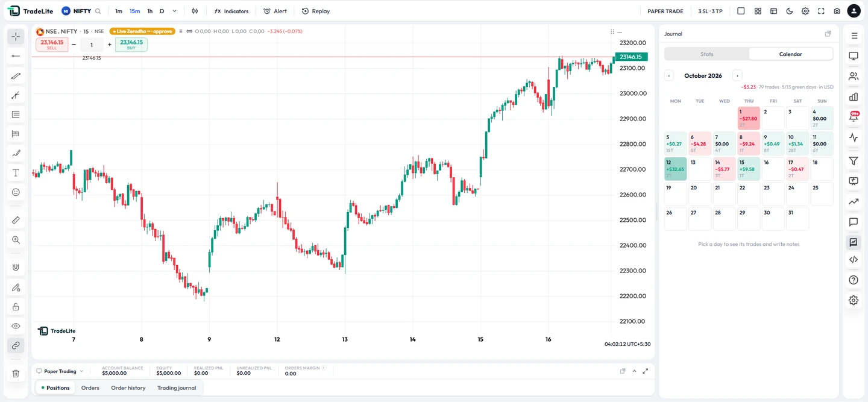
Task: Toggle dark mode with the moon icon
Action: coord(790,11)
